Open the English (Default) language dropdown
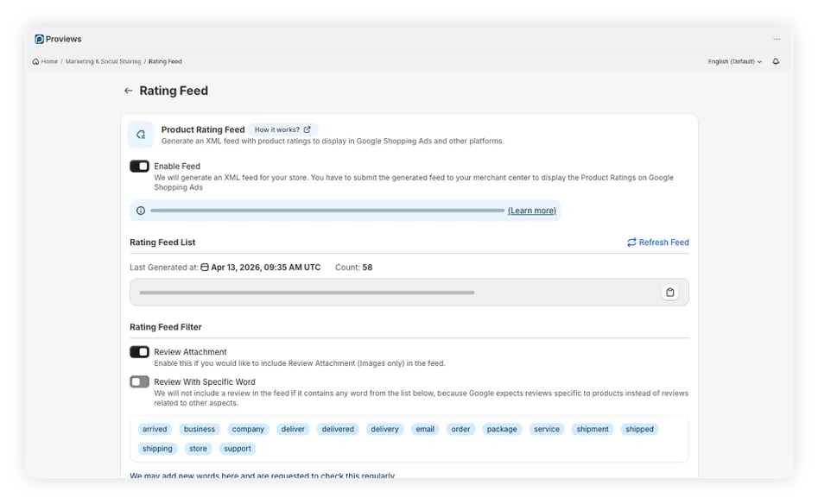 [x=735, y=61]
